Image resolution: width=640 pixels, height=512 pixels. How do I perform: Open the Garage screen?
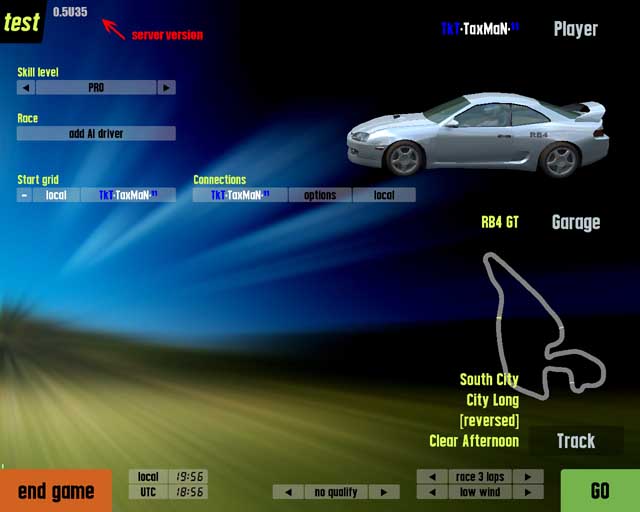point(576,223)
